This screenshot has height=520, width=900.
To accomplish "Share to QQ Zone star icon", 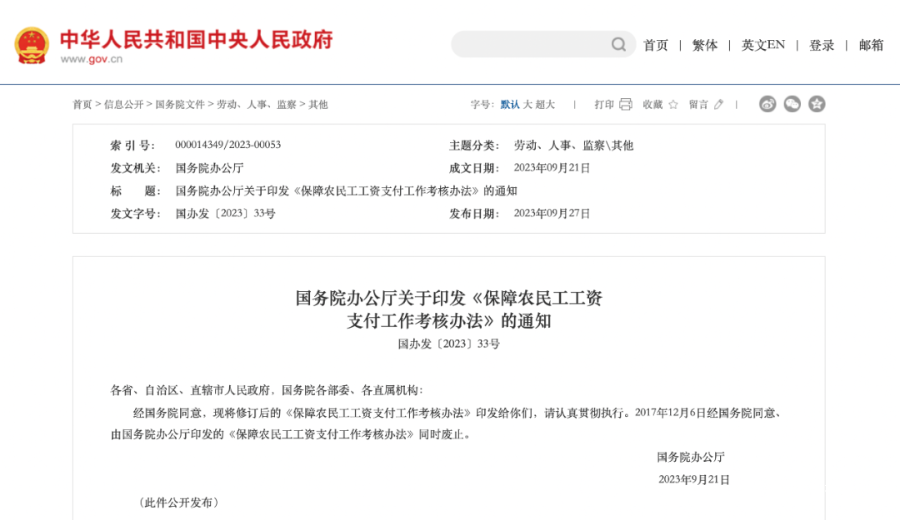I will tap(817, 104).
